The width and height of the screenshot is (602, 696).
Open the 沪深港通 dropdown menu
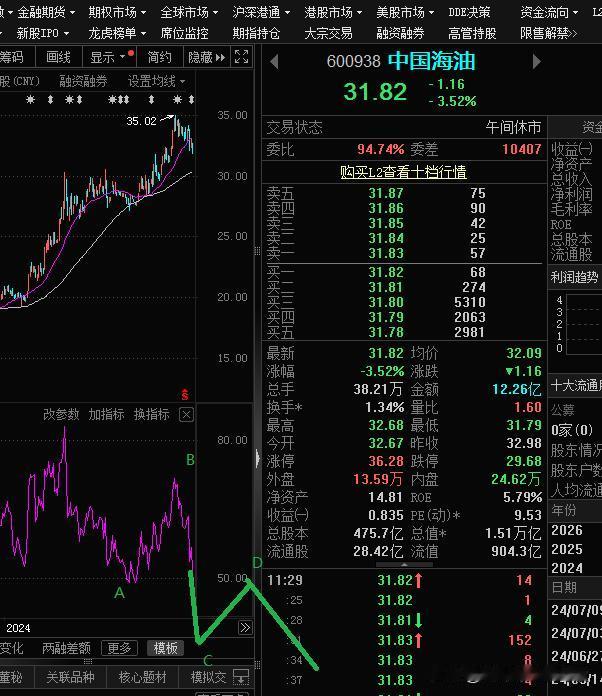pos(261,12)
